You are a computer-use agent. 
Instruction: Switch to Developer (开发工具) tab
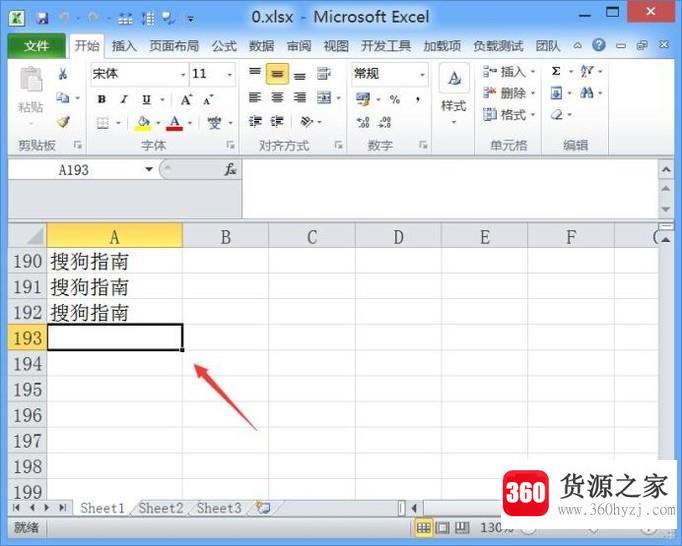[x=386, y=46]
